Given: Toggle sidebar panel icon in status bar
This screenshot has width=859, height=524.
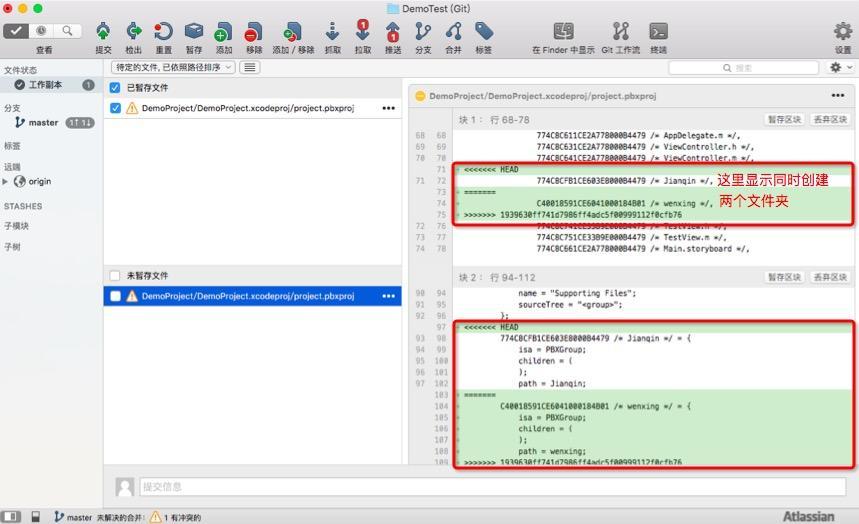Looking at the screenshot, I should pos(10,516).
